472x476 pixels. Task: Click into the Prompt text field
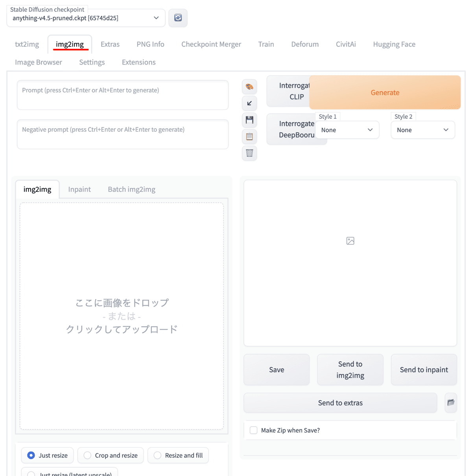click(123, 95)
